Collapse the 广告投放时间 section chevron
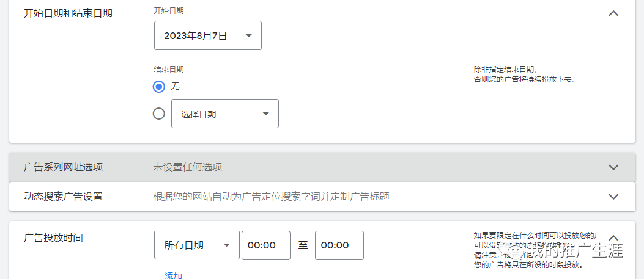 coord(613,237)
